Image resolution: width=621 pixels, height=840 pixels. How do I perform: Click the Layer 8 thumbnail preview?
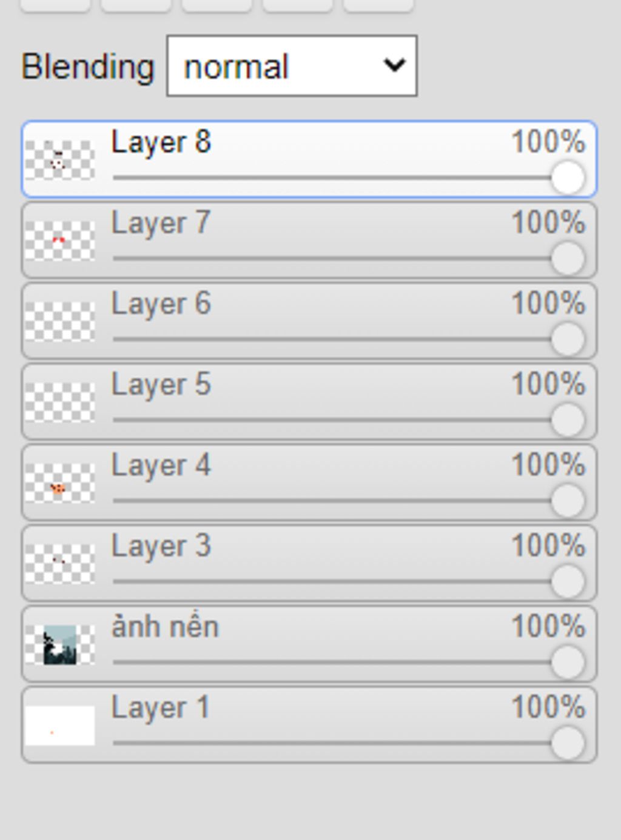60,160
